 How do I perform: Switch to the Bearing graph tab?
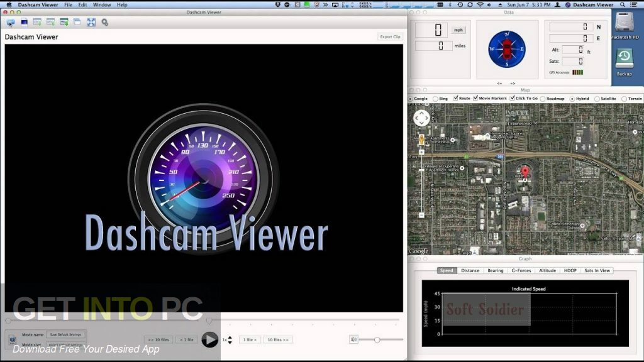pyautogui.click(x=496, y=270)
